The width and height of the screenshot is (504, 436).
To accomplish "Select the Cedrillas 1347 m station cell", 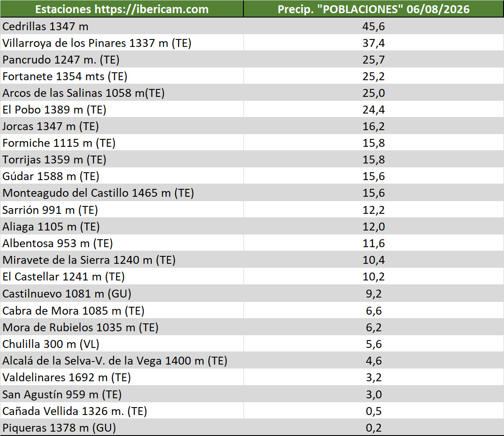I will click(x=122, y=26).
